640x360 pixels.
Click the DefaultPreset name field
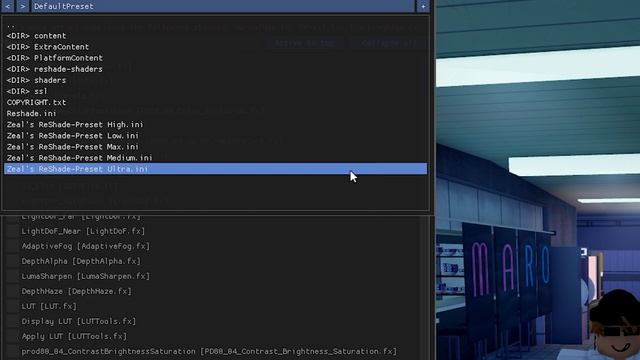click(x=222, y=6)
